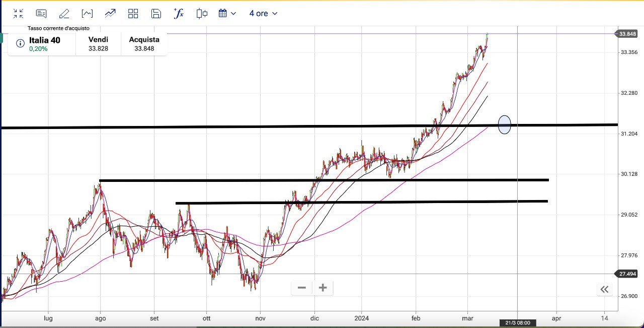
Task: Add an indicator via the fx icon
Action: point(179,14)
